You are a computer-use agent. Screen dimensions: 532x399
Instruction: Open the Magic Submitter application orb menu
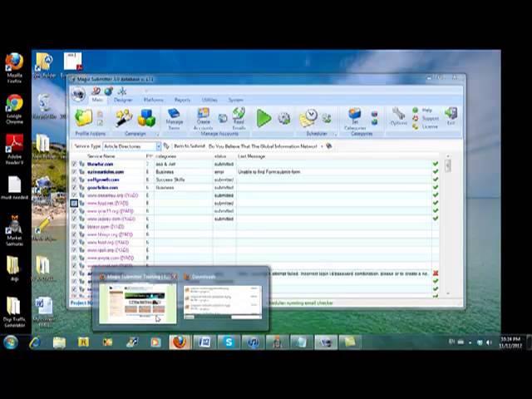[x=78, y=94]
